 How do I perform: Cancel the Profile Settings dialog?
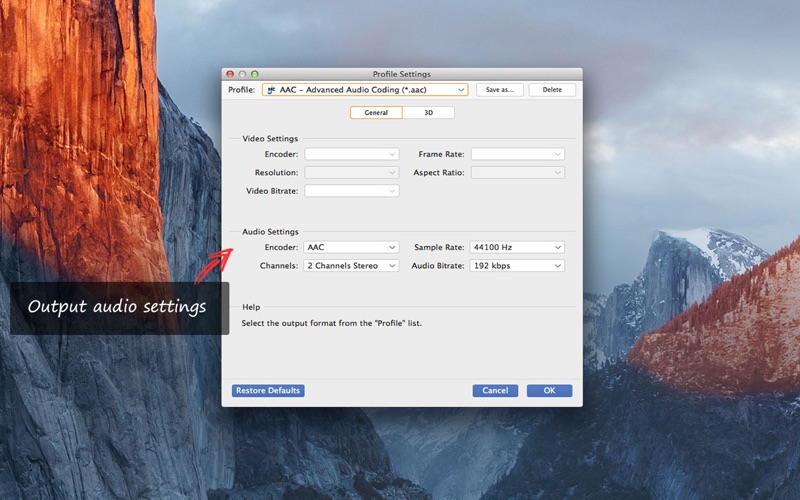[x=495, y=391]
